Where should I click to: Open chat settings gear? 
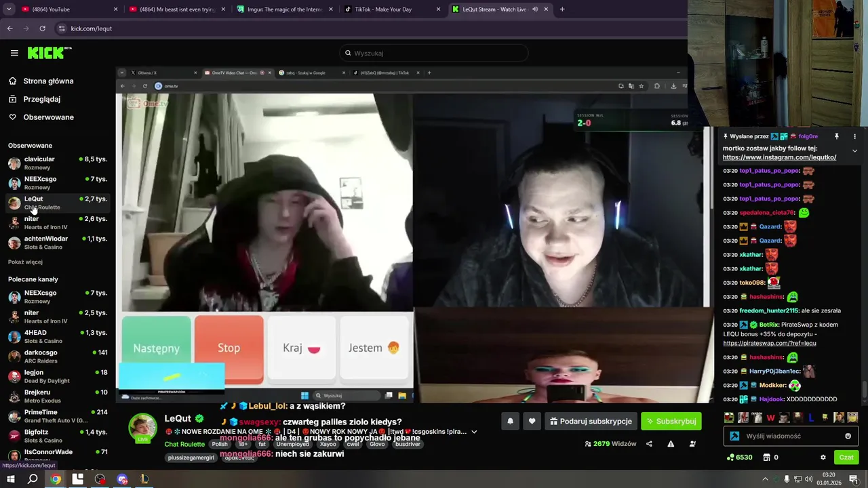(823, 457)
